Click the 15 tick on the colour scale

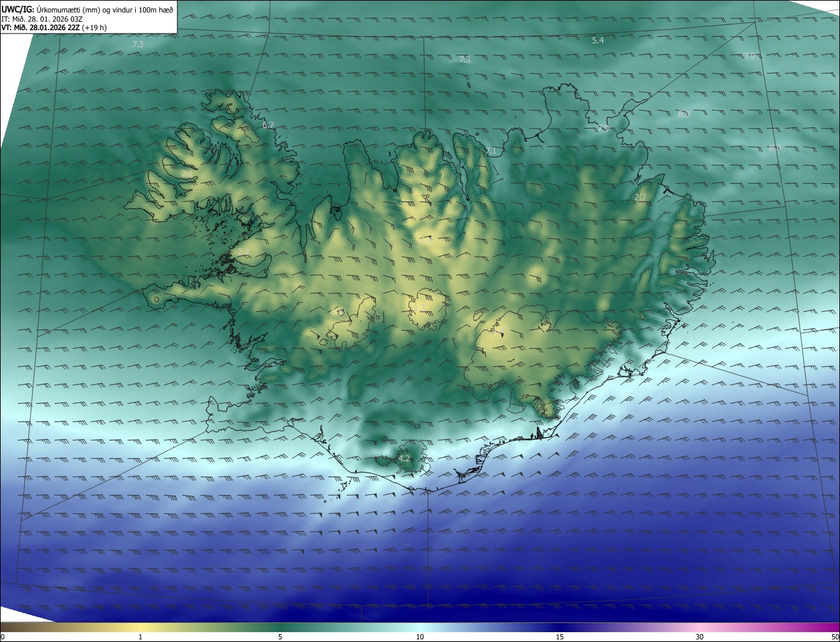(x=560, y=637)
